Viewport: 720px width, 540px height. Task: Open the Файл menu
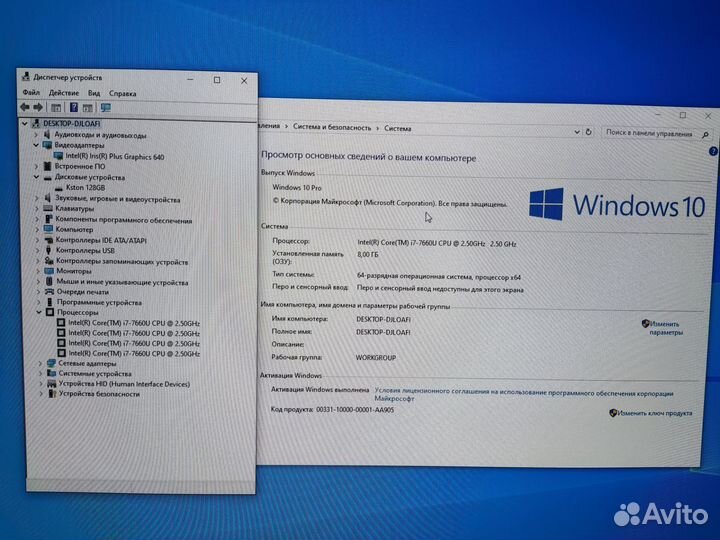(x=30, y=93)
